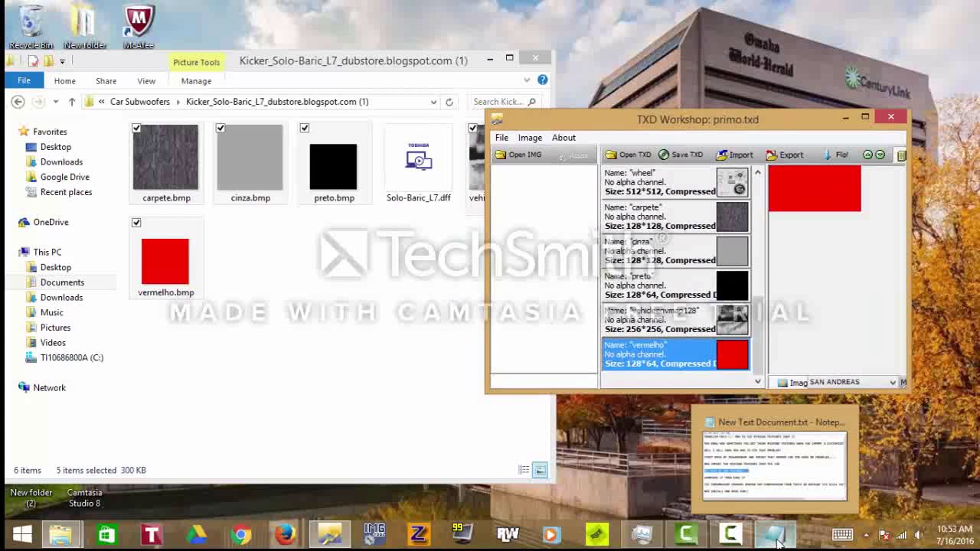
Task: Expand the address bar history dropdown
Action: pyautogui.click(x=433, y=102)
